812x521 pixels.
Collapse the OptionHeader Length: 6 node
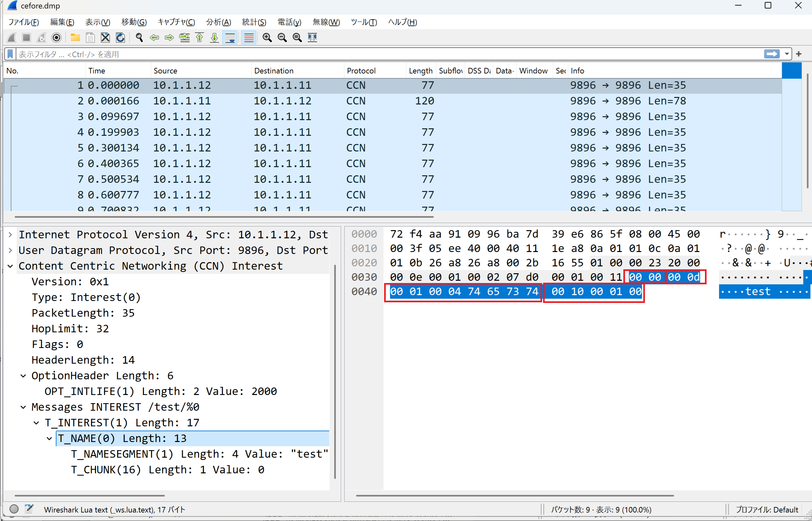tap(23, 376)
